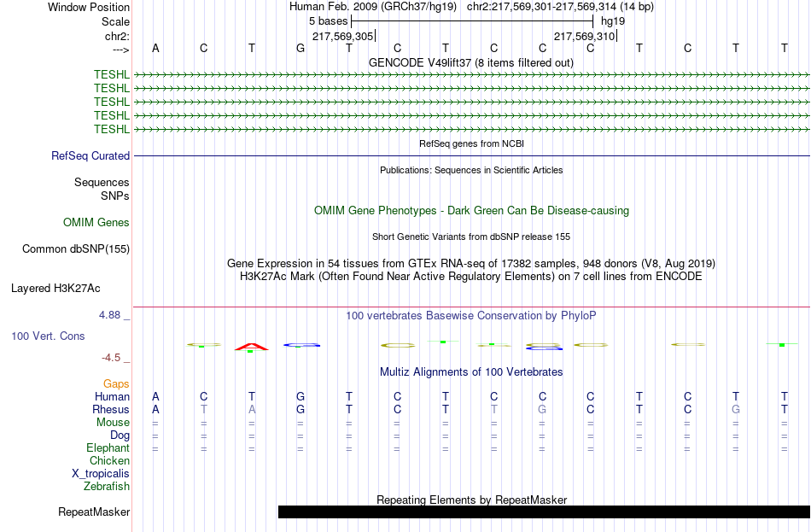
Task: Open the GENCODE V49lift37 track title
Action: click(x=470, y=62)
